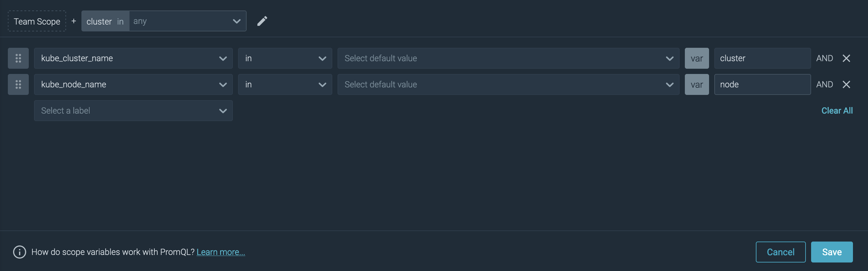868x271 pixels.
Task: Click Clear All to reset scopes
Action: pos(837,111)
